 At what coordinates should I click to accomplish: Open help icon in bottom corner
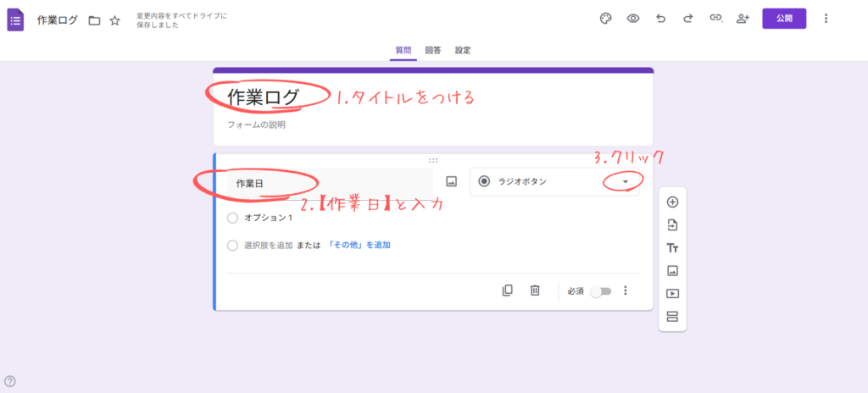tap(10, 381)
